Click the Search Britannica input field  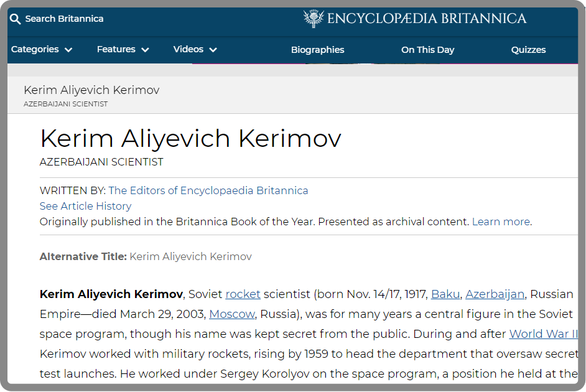tap(64, 19)
